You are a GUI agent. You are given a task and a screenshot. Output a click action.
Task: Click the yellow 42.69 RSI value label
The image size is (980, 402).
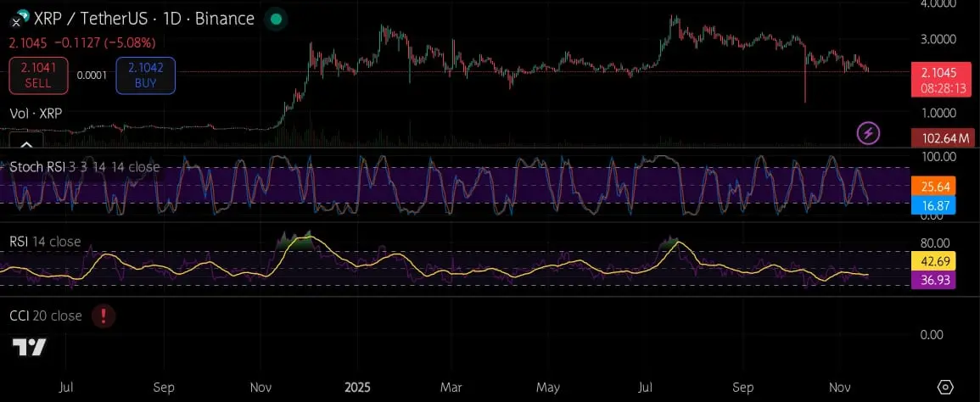[x=932, y=260]
